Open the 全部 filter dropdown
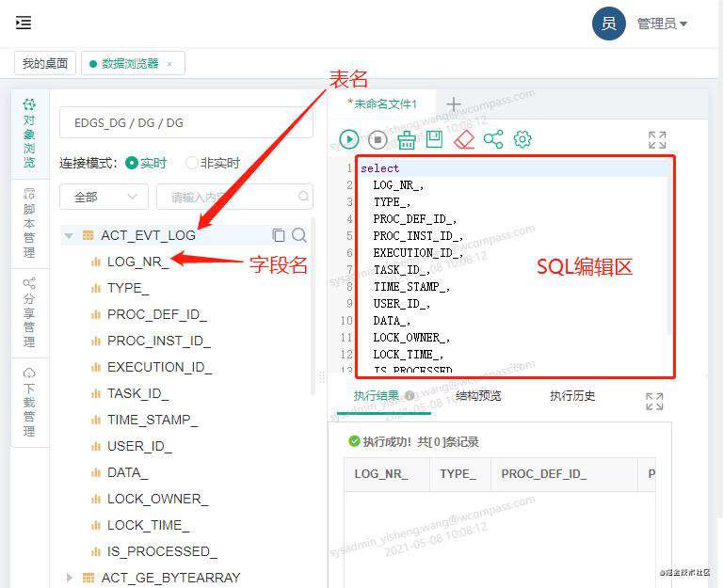The image size is (723, 588). coord(104,198)
